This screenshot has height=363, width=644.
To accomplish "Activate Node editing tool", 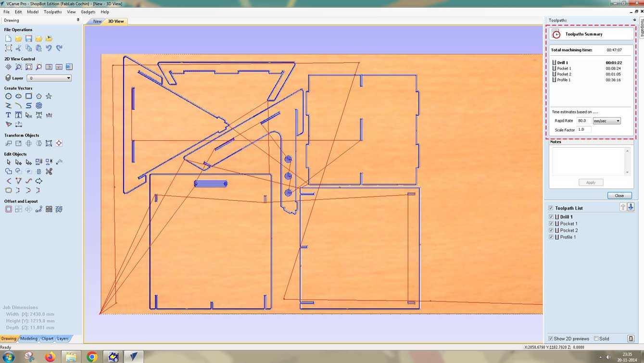I will pos(18,162).
